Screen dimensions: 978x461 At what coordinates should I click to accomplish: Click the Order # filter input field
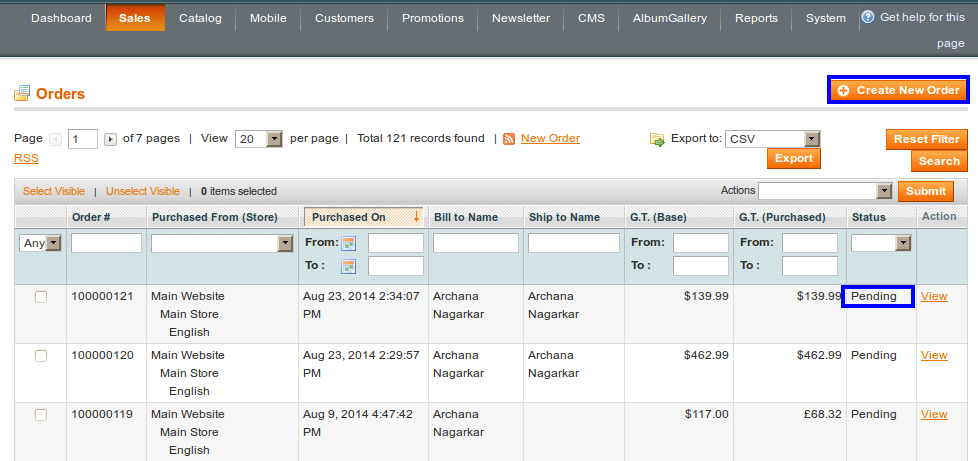tap(106, 243)
